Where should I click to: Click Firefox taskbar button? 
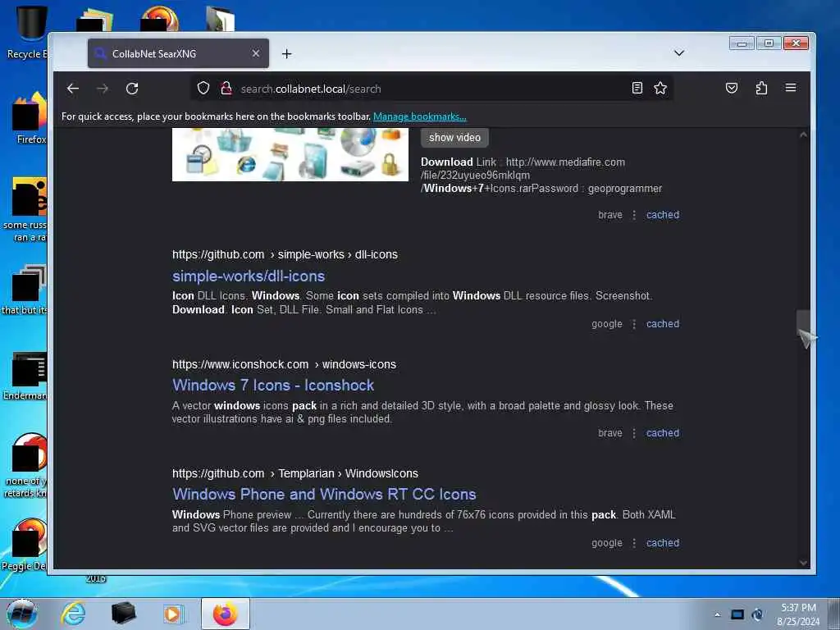click(226, 614)
